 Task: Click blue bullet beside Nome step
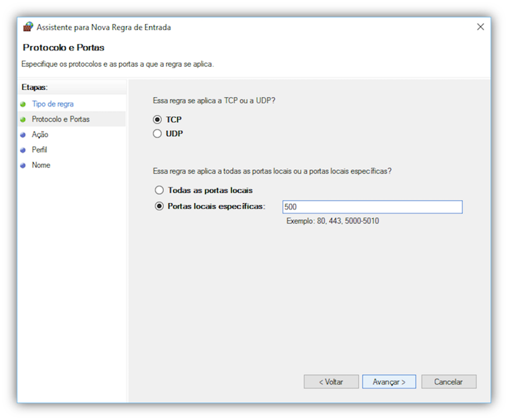point(23,165)
